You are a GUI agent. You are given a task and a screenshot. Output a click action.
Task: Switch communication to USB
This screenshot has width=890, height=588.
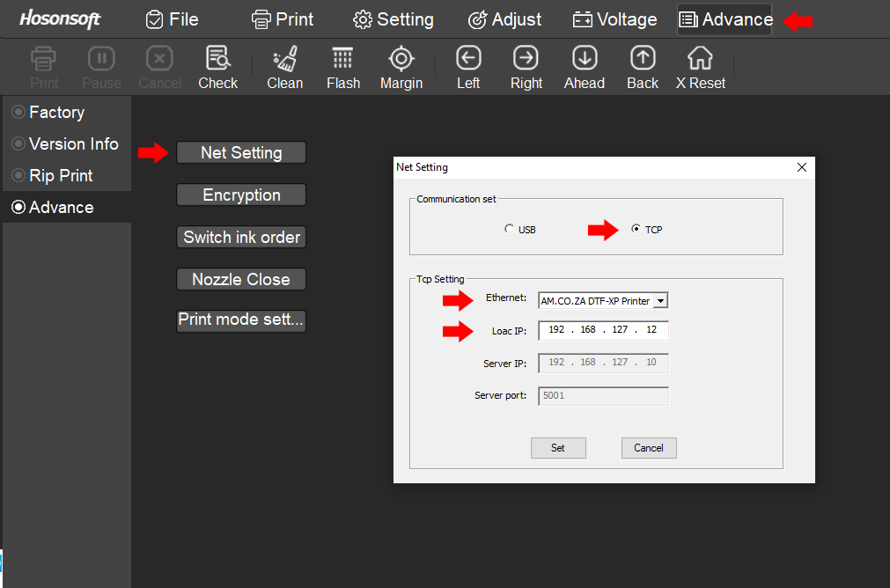[x=509, y=228]
